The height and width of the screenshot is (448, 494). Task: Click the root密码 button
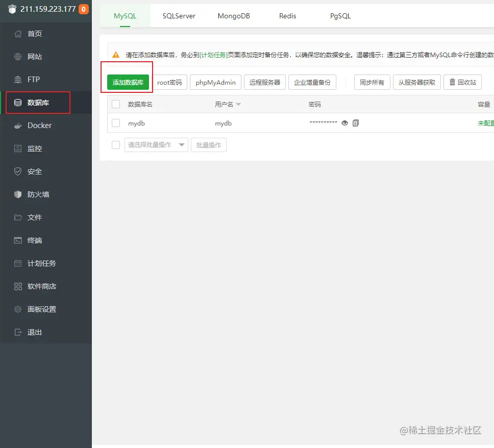[x=169, y=82]
